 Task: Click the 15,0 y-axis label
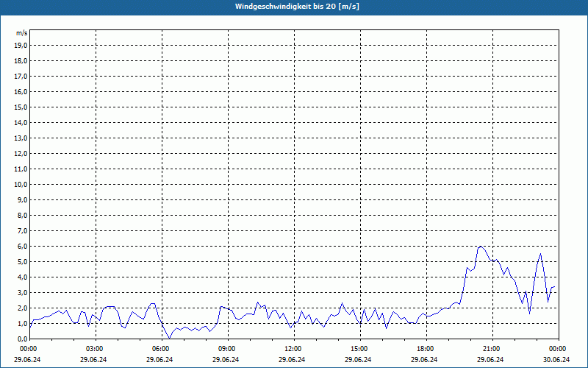[21, 107]
